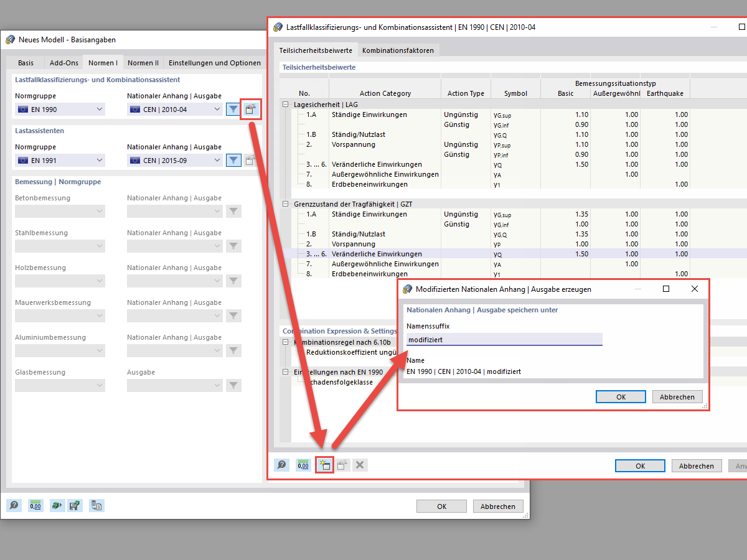Open the units and decimal places settings

[303, 464]
